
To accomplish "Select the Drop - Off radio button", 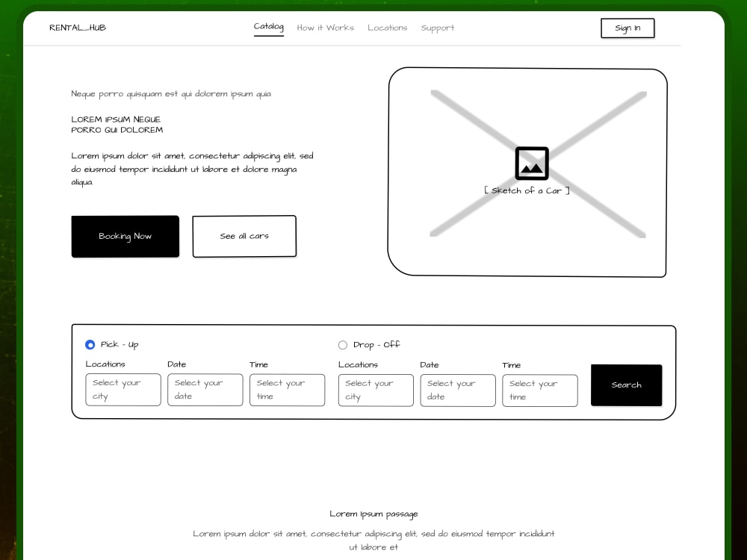I will [343, 345].
